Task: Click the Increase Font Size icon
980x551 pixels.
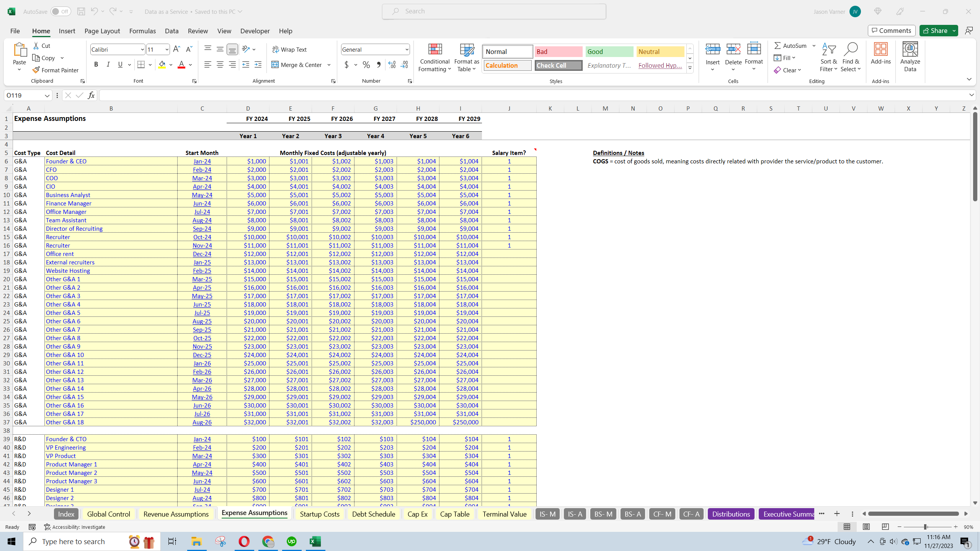Action: click(176, 49)
